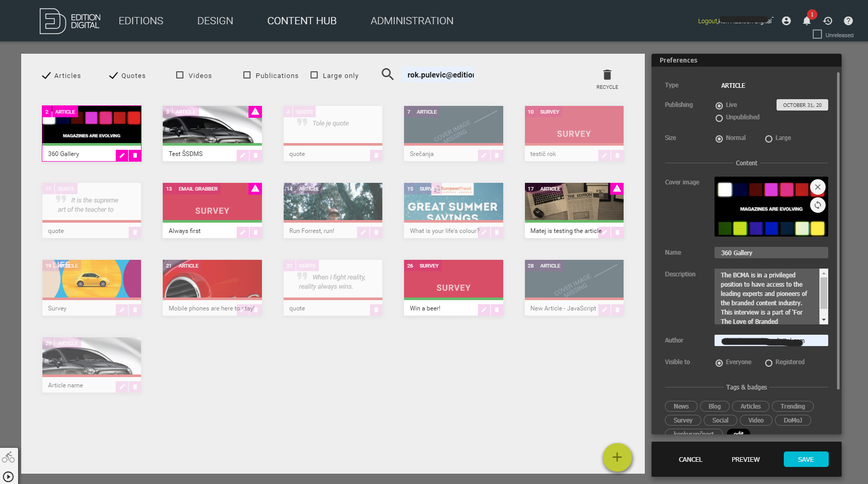The height and width of the screenshot is (484, 868).
Task: Save the article preferences
Action: point(806,459)
